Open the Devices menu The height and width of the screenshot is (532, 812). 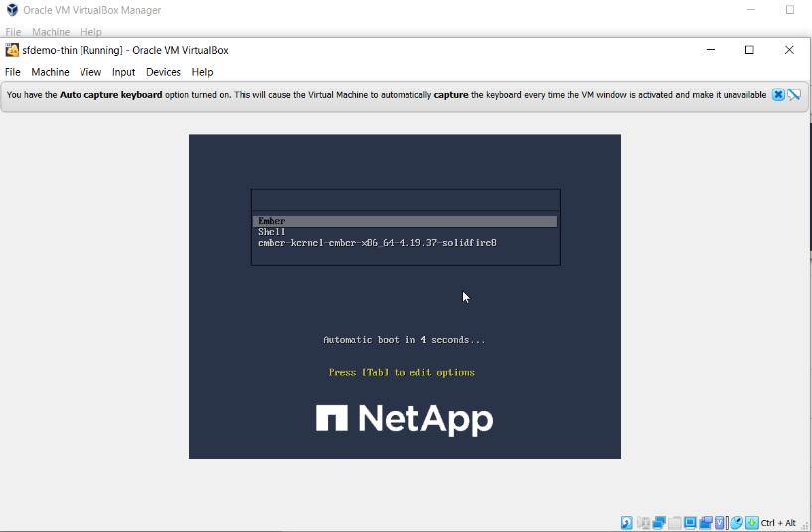(163, 72)
